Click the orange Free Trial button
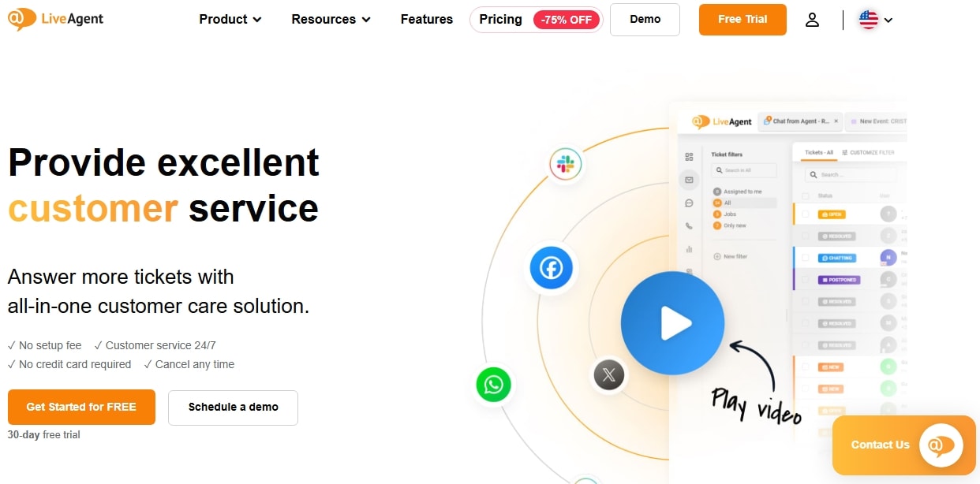Viewport: 980px width, 484px height. tap(742, 20)
